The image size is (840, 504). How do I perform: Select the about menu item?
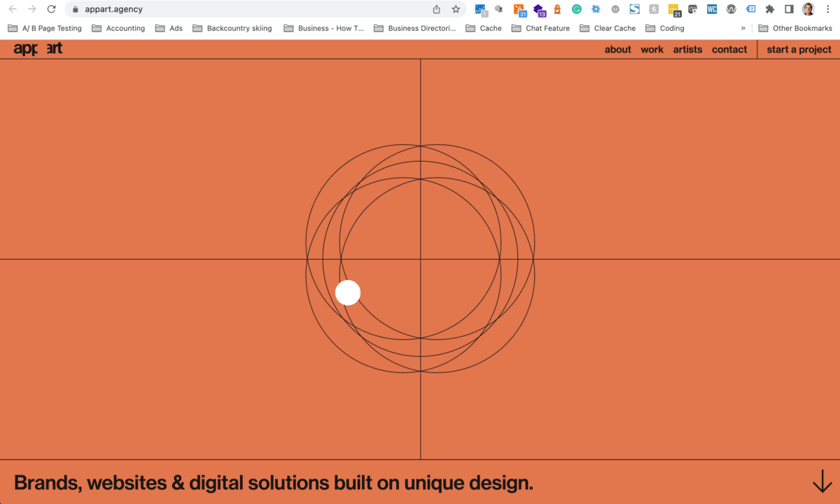618,49
